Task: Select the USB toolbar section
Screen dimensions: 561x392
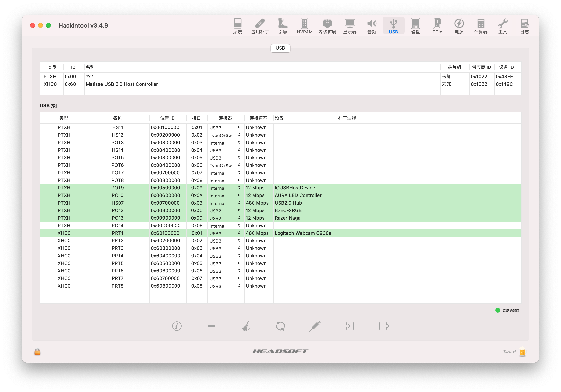Action: coord(393,26)
